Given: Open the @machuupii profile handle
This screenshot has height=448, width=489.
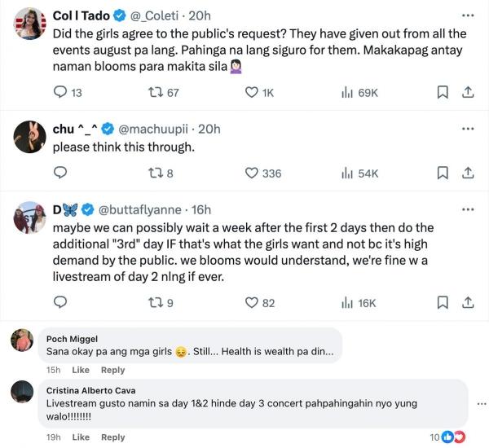Looking at the screenshot, I should 157,129.
